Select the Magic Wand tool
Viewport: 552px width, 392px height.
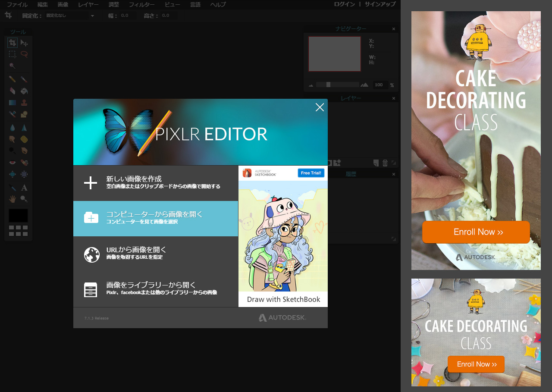click(13, 66)
